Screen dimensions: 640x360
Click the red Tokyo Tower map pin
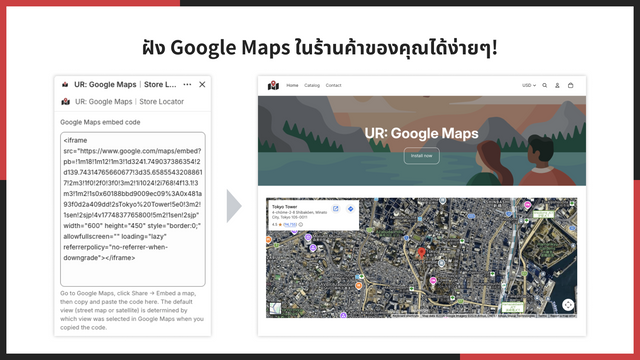(x=422, y=253)
